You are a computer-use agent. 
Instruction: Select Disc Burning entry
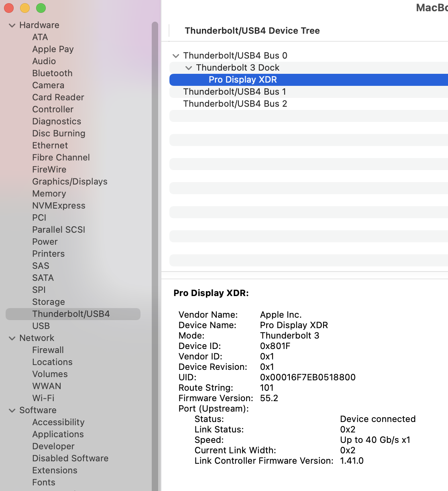[59, 134]
